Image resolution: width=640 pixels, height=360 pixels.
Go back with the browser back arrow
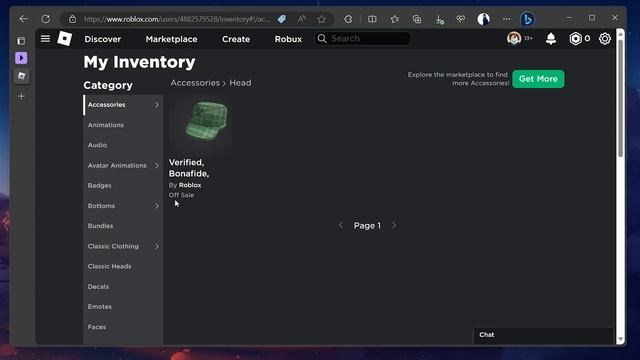[23, 19]
